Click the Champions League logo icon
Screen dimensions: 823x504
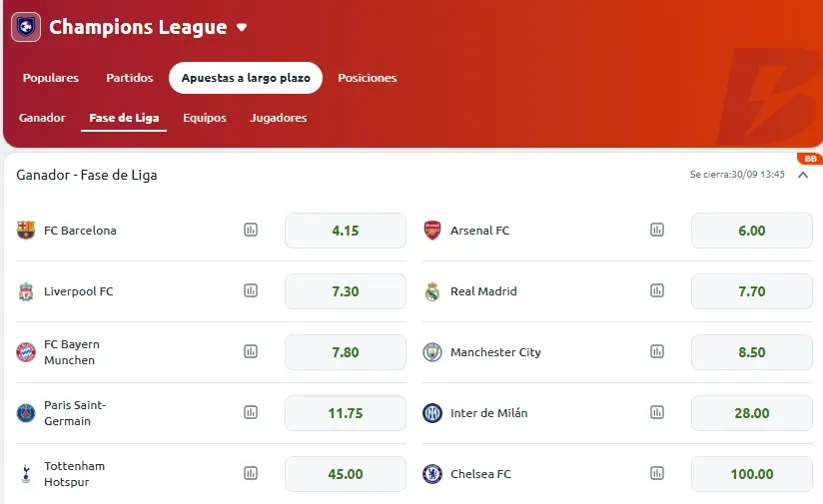[26, 27]
